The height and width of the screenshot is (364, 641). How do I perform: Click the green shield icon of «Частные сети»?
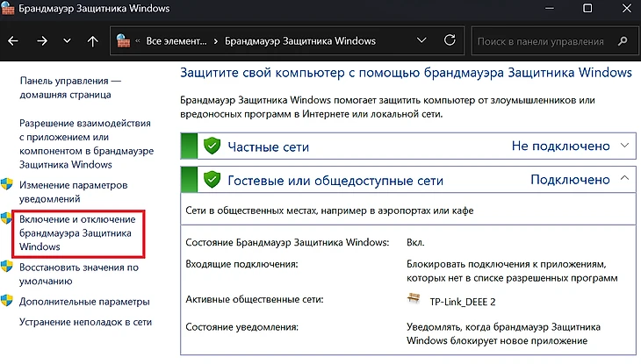(x=212, y=146)
